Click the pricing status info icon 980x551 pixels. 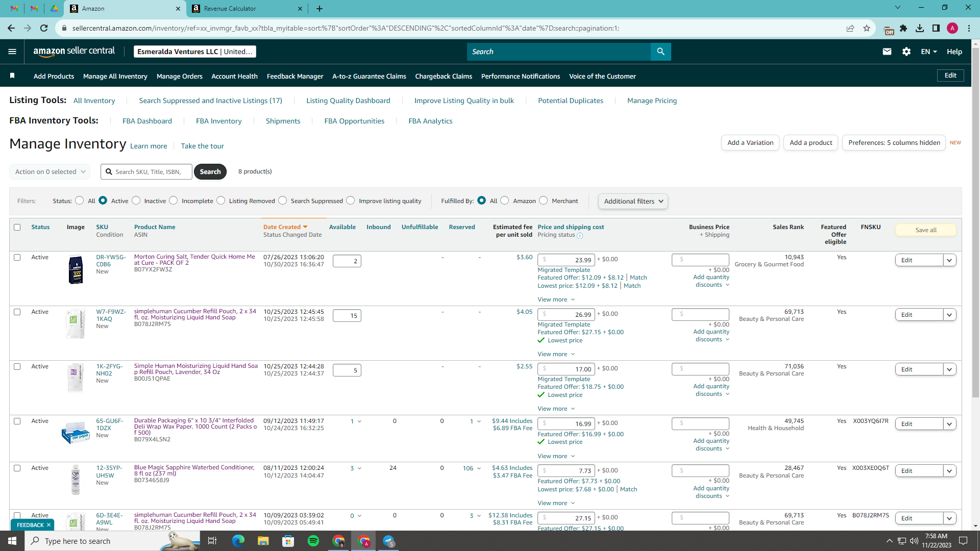580,235
